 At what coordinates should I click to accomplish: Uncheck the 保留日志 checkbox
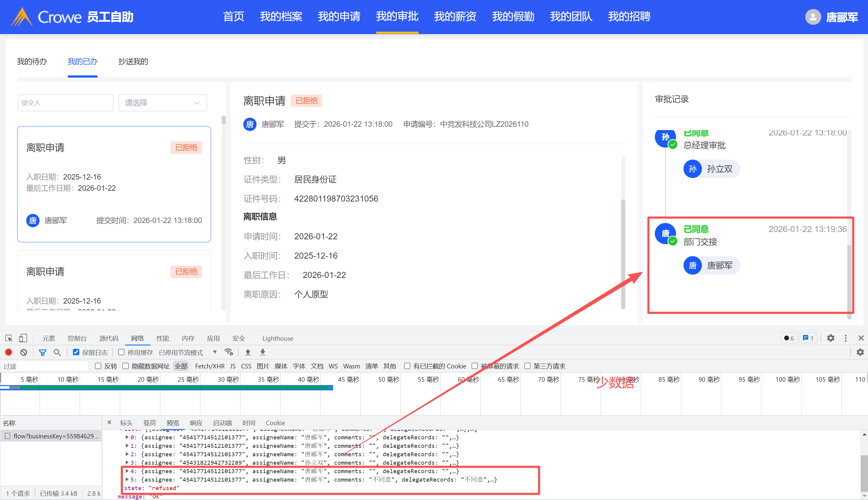click(76, 352)
